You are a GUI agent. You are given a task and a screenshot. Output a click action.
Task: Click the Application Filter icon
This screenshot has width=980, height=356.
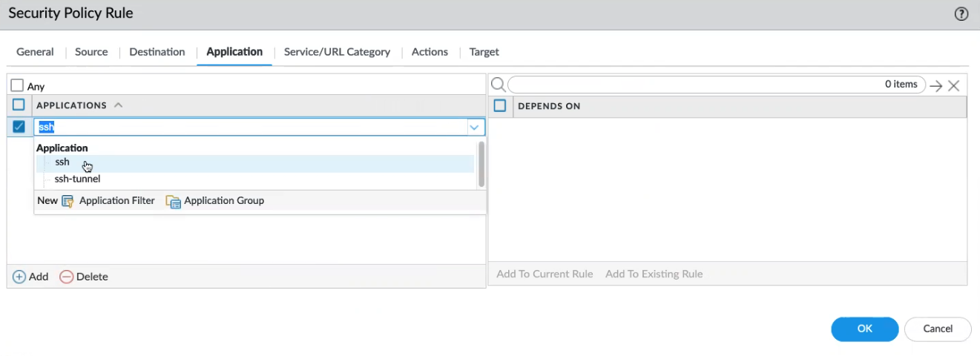click(68, 201)
